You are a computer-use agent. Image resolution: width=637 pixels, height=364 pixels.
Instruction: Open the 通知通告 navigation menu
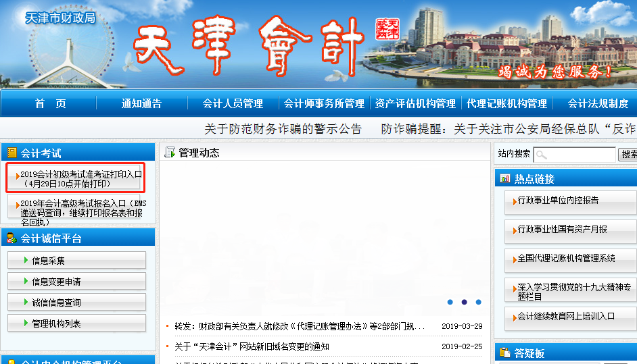(141, 103)
